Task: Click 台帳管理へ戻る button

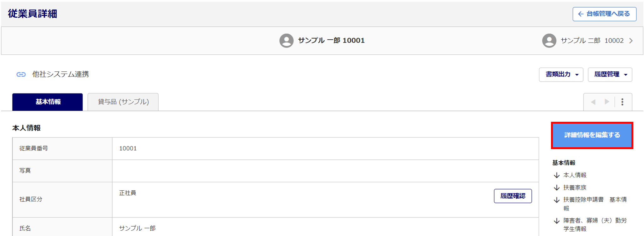Action: [604, 14]
